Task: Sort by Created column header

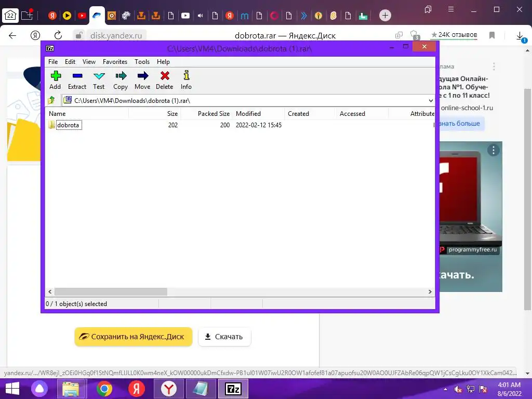Action: click(310, 114)
